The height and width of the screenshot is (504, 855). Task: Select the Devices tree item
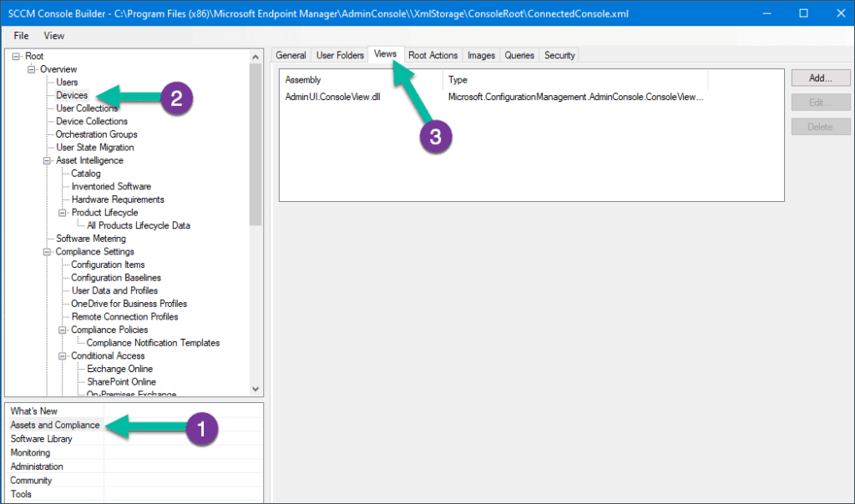coord(72,95)
